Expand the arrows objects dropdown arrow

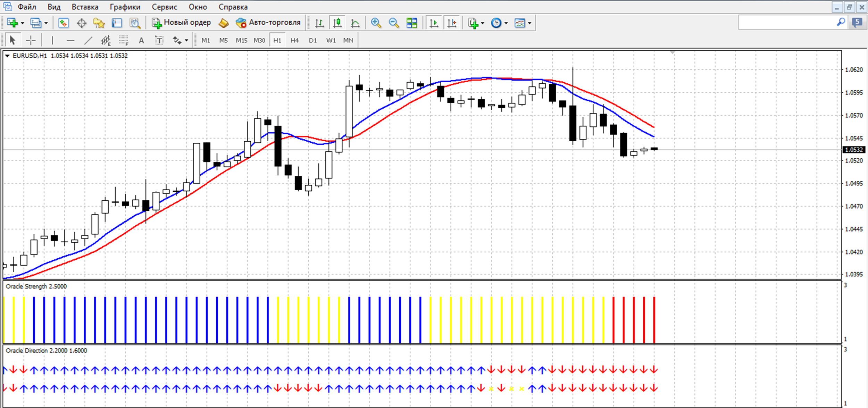click(x=187, y=41)
